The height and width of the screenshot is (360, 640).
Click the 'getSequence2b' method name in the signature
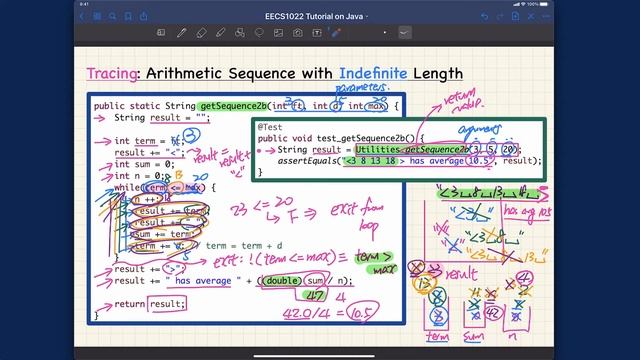(234, 106)
